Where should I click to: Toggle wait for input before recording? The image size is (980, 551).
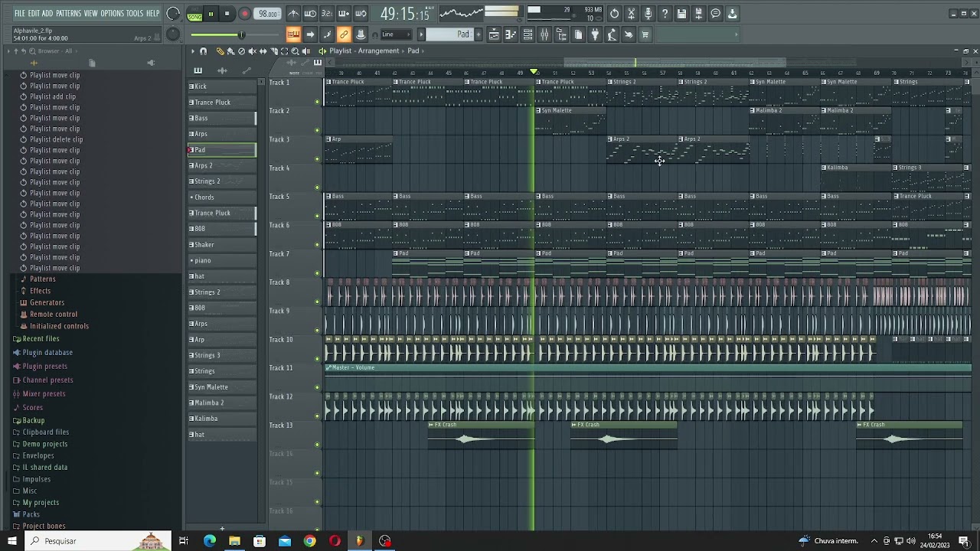[310, 14]
